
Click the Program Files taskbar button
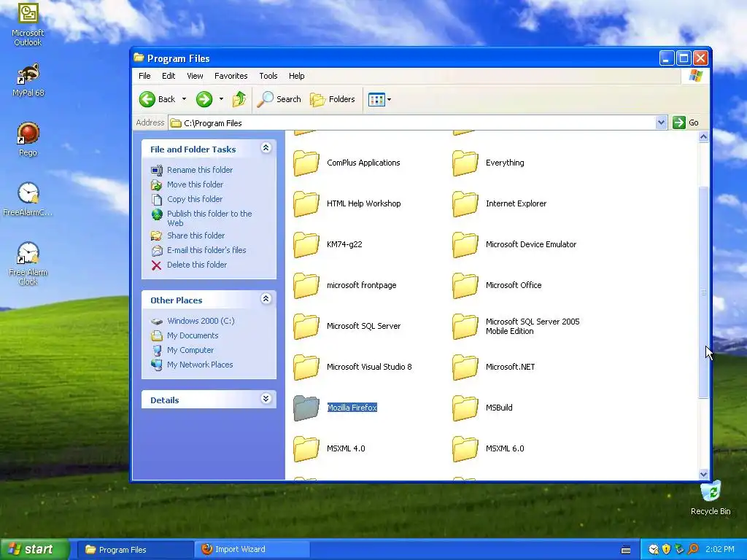136,550
